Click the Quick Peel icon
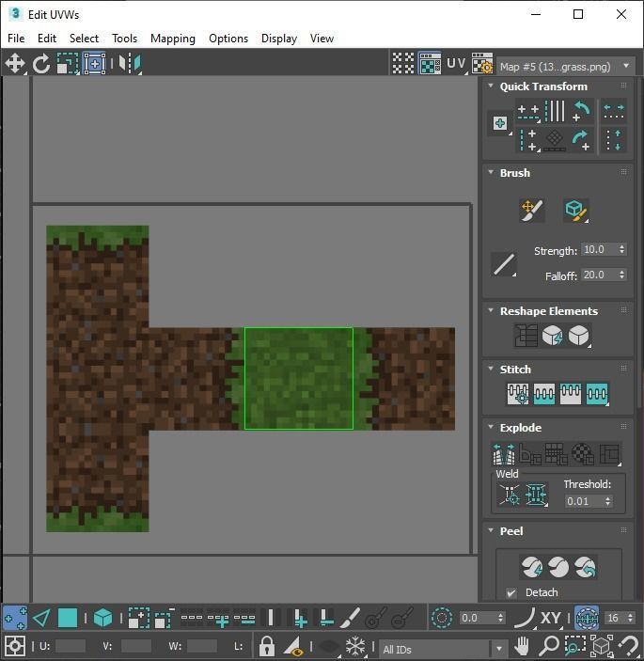Viewport: 644px width, 661px height. (x=532, y=567)
